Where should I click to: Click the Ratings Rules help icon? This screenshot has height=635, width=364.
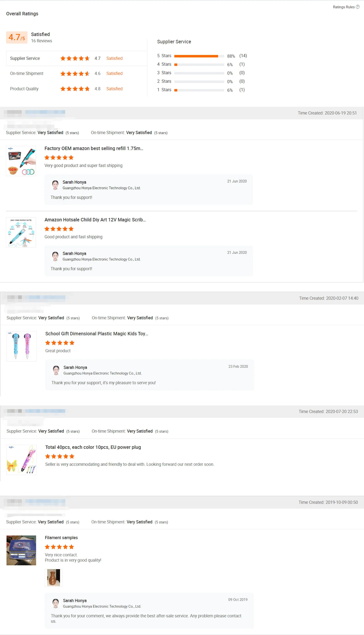[x=358, y=7]
